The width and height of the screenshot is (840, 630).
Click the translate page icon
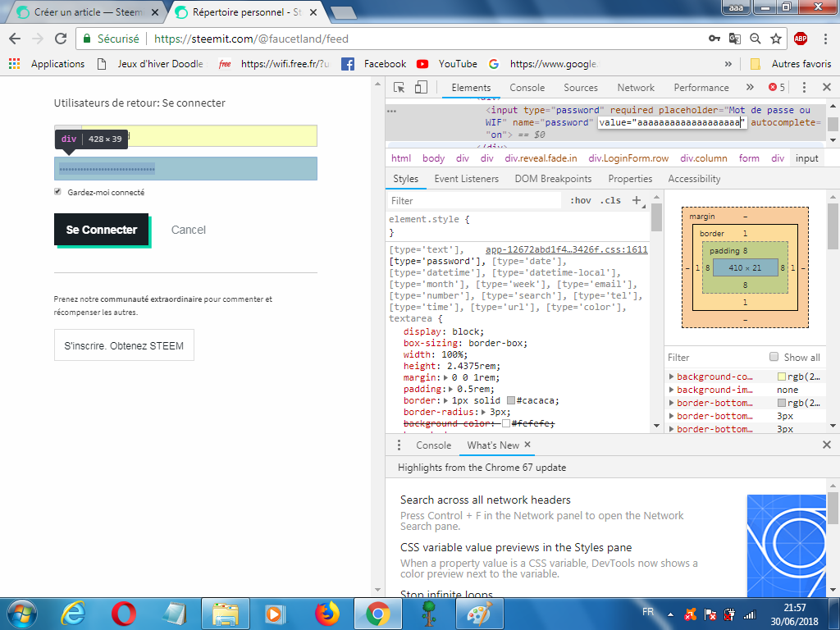[x=734, y=39]
